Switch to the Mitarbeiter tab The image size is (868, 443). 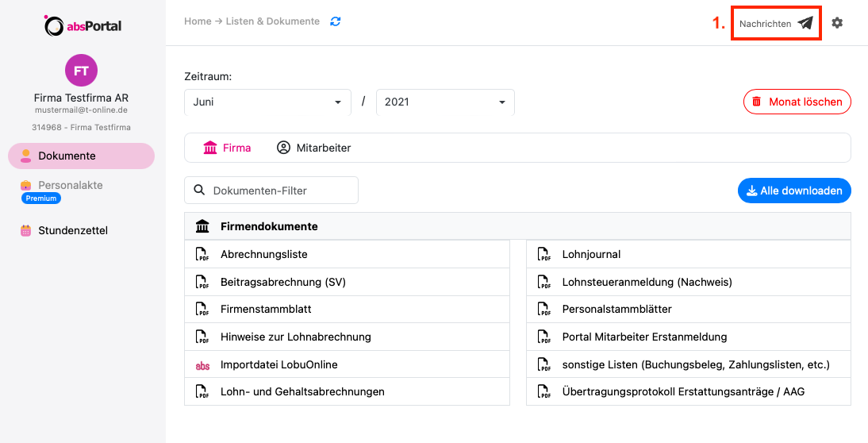(x=313, y=148)
